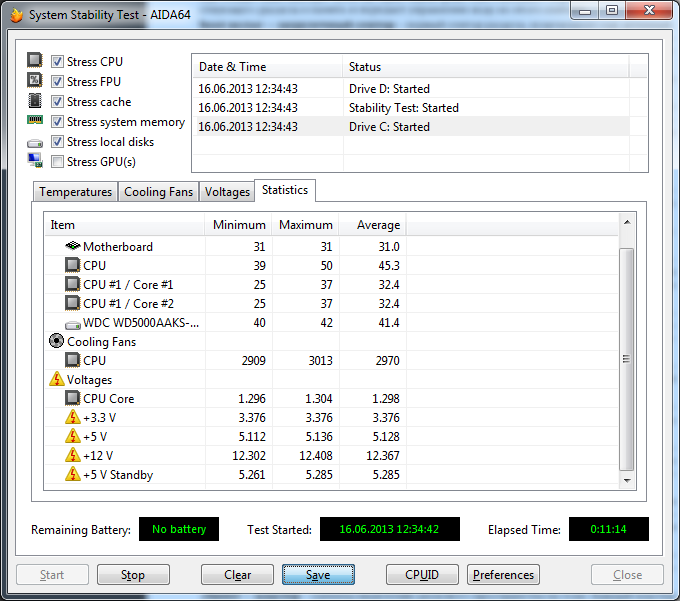Open the Cooling Fans tab

point(158,192)
